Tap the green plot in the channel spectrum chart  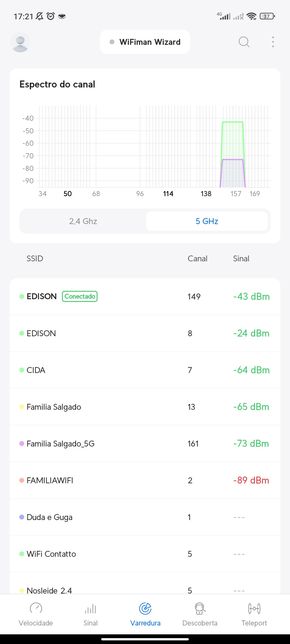coord(233,140)
